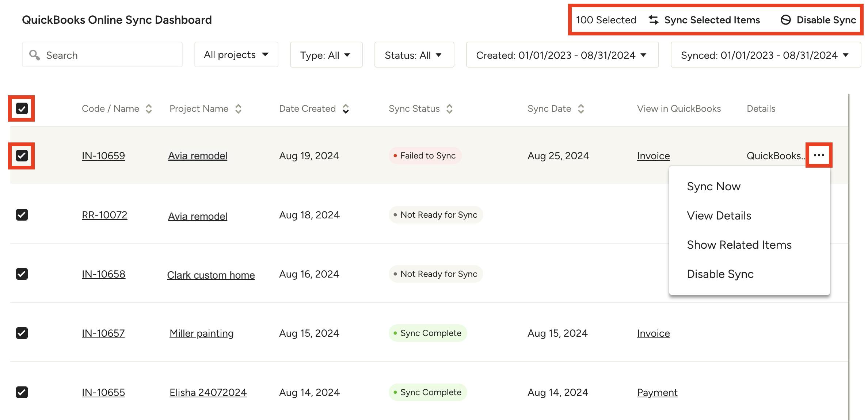The width and height of the screenshot is (868, 420).
Task: Choose Sync Now from the context menu
Action: pos(714,186)
